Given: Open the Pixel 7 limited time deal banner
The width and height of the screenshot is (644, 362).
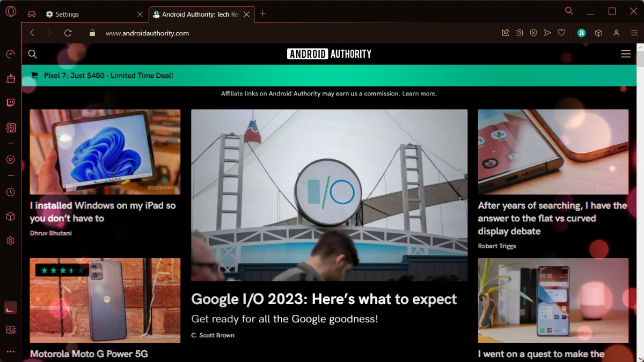Looking at the screenshot, I should tap(107, 76).
